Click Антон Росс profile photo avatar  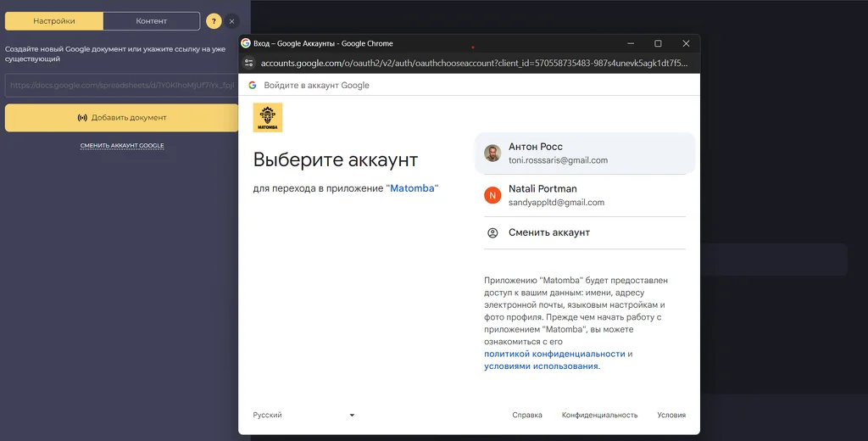492,153
